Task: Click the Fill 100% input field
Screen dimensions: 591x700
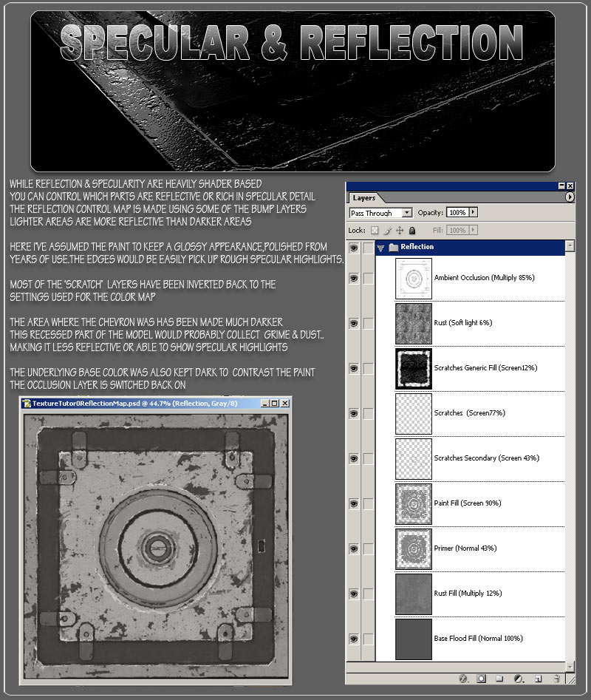Action: pos(457,230)
